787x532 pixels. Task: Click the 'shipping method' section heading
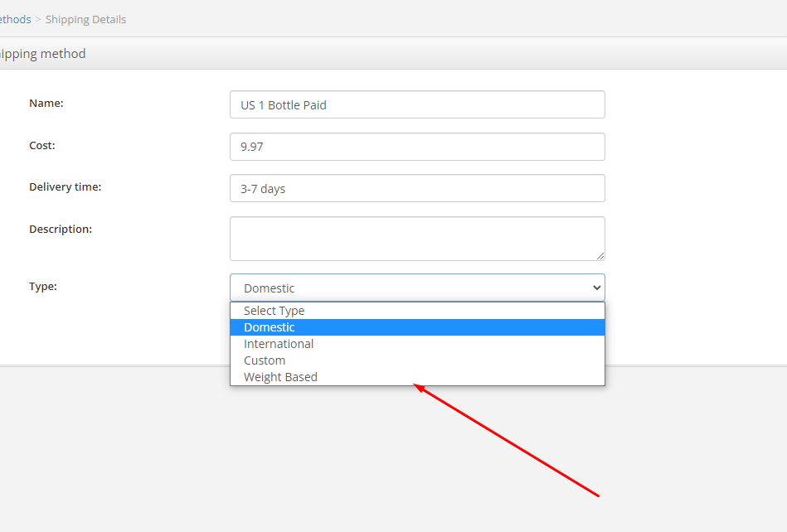click(x=42, y=54)
